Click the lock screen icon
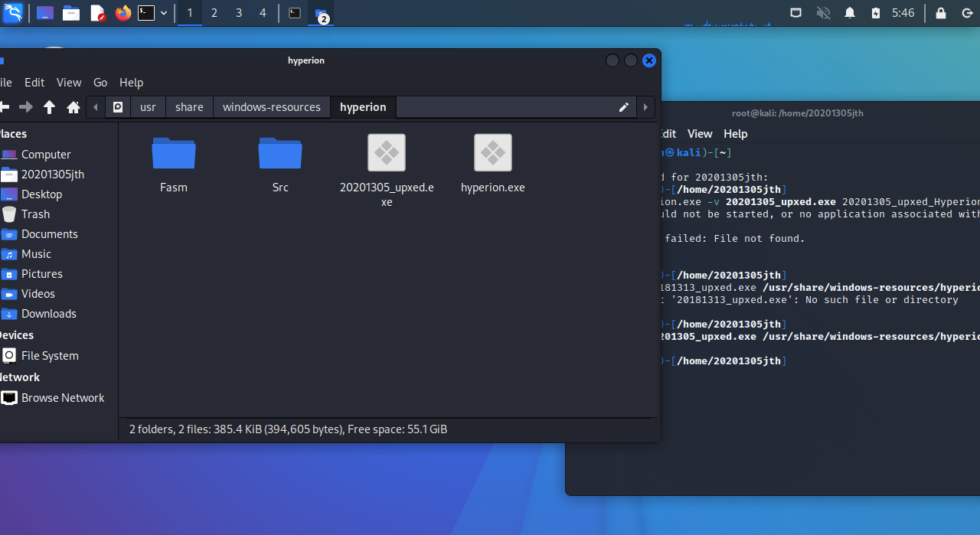 click(x=941, y=13)
